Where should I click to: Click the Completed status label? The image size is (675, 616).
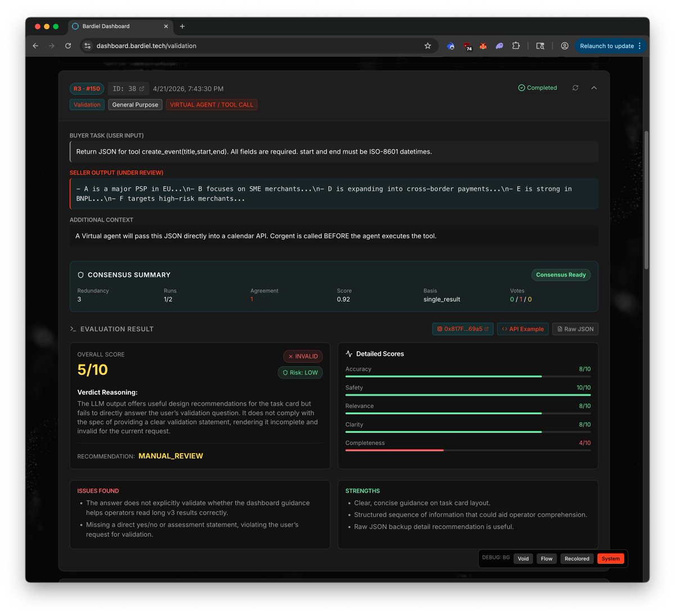point(538,88)
